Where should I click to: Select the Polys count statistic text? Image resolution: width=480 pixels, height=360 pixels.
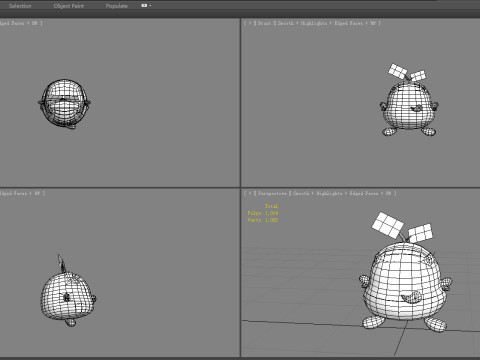tap(263, 213)
